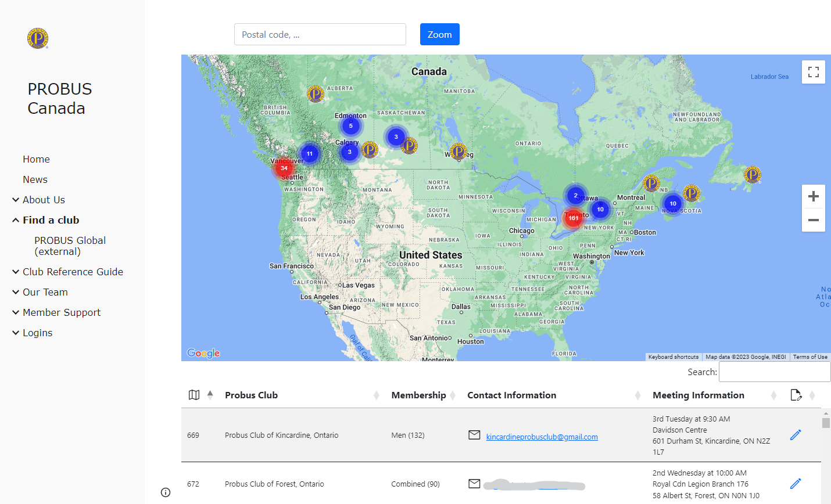Select the PROBUS marker in northern British Columbia
This screenshot has width=831, height=504.
pyautogui.click(x=316, y=93)
